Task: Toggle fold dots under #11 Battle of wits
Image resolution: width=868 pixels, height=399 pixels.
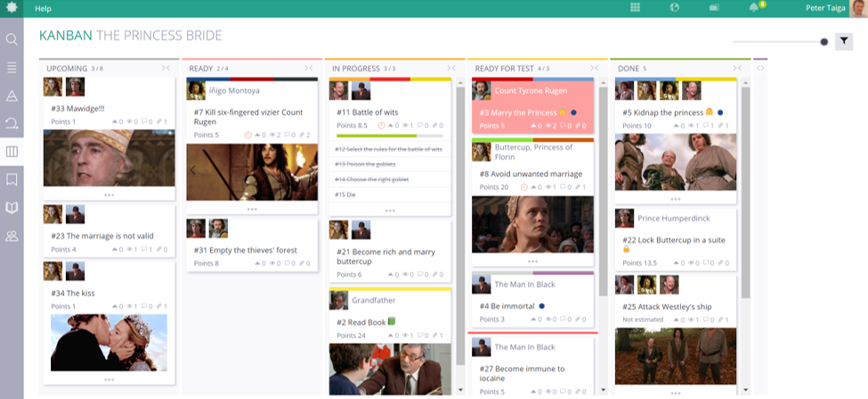Action: click(x=389, y=210)
